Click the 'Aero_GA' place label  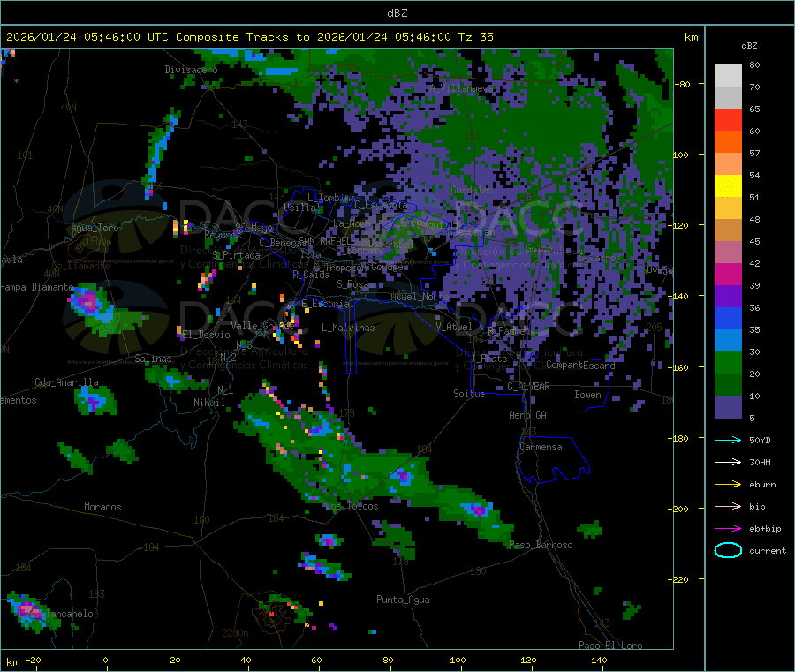tap(528, 415)
